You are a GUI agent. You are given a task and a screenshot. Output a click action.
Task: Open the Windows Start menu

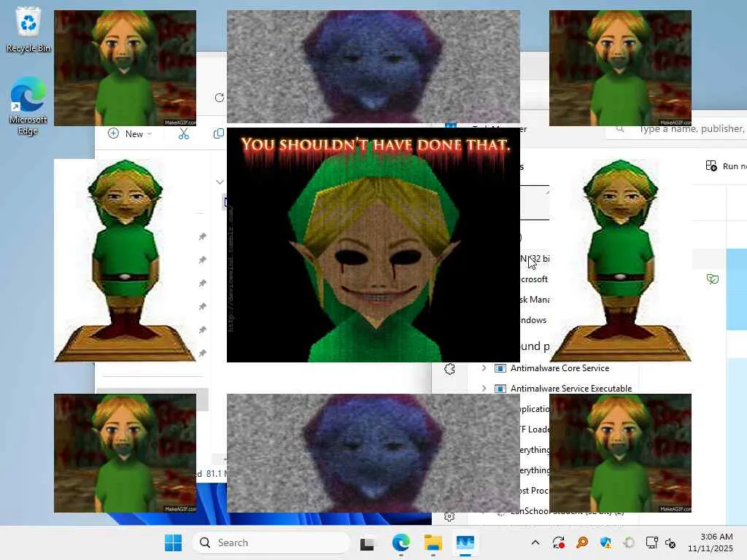[x=173, y=542]
